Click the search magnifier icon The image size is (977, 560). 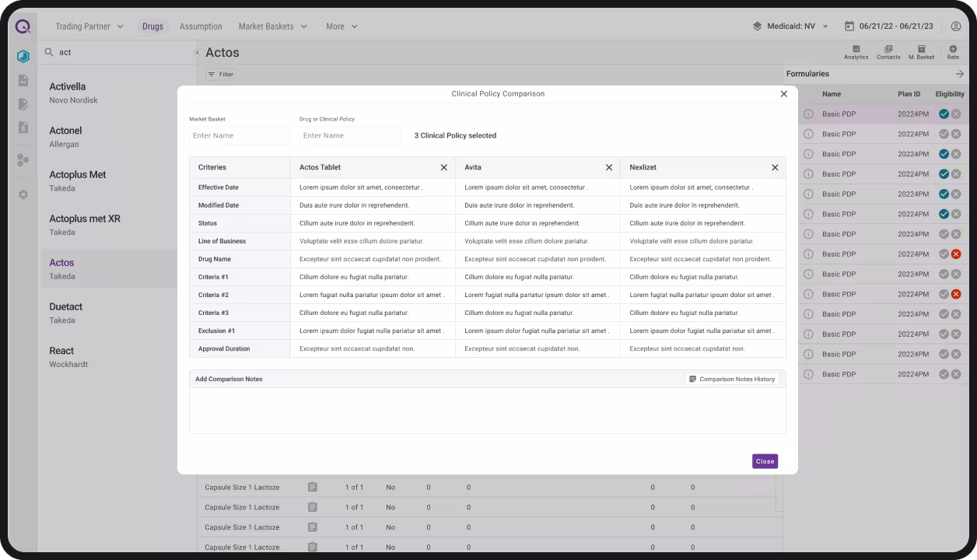pyautogui.click(x=49, y=52)
